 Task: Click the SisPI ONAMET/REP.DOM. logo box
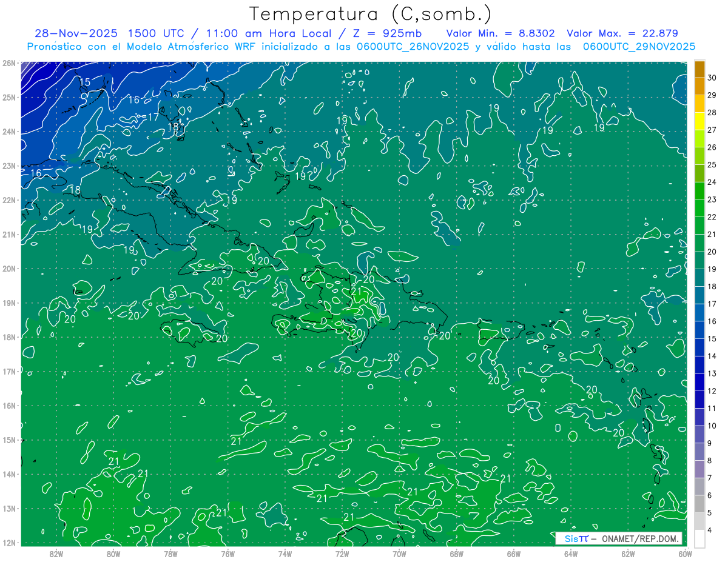coord(619,539)
